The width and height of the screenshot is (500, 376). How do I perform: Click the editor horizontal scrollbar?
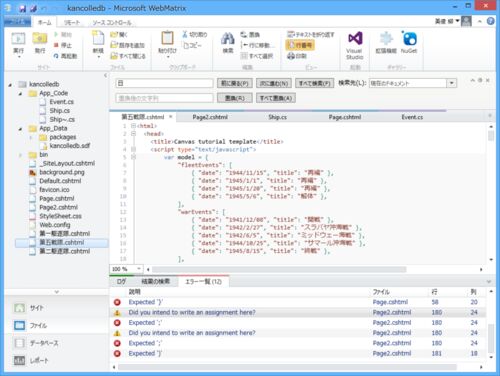pyautogui.click(x=279, y=269)
